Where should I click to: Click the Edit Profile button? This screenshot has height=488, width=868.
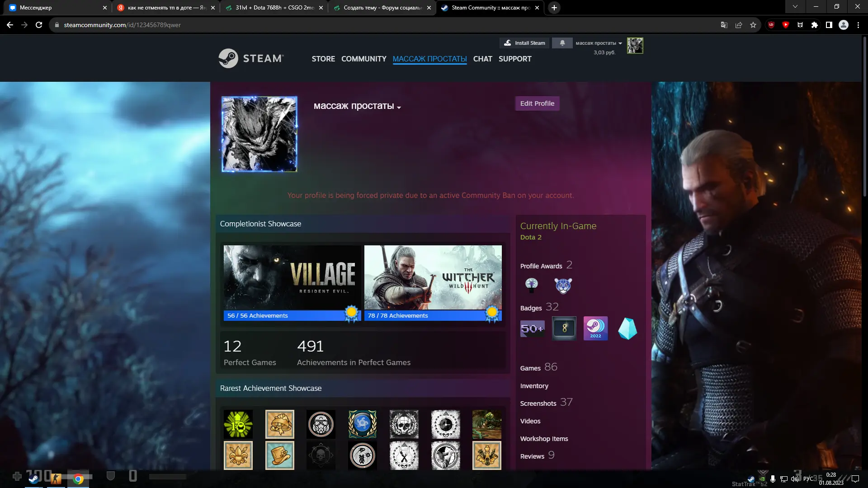[x=537, y=103]
